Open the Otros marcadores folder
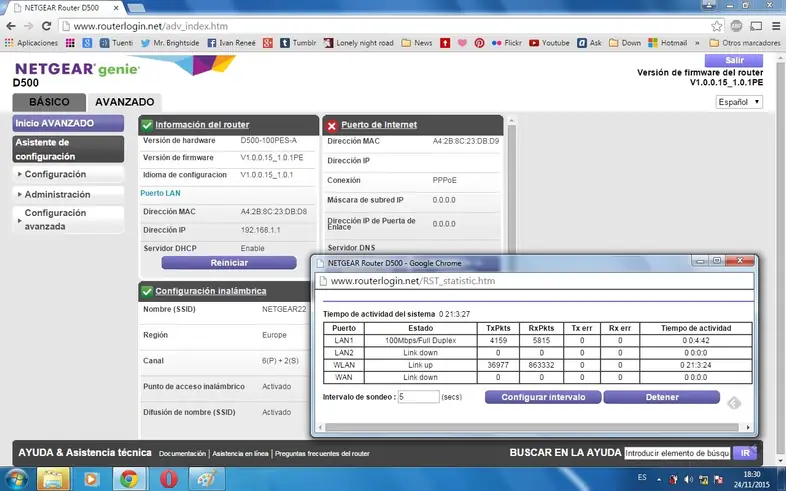786x491 pixels. coord(745,43)
